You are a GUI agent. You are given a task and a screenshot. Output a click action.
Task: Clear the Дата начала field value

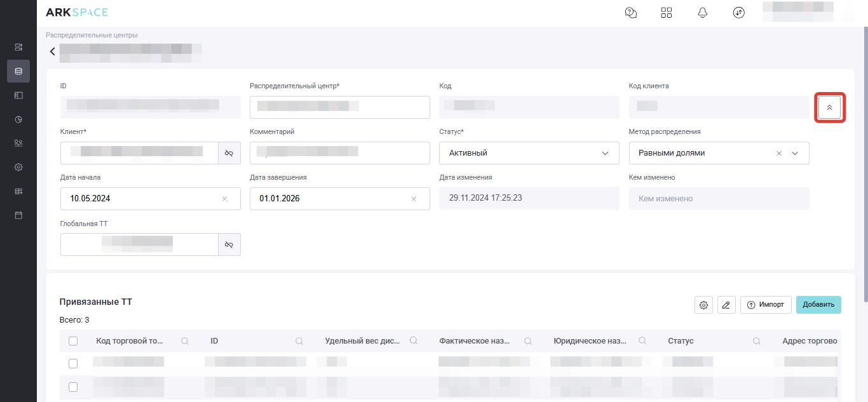(224, 199)
